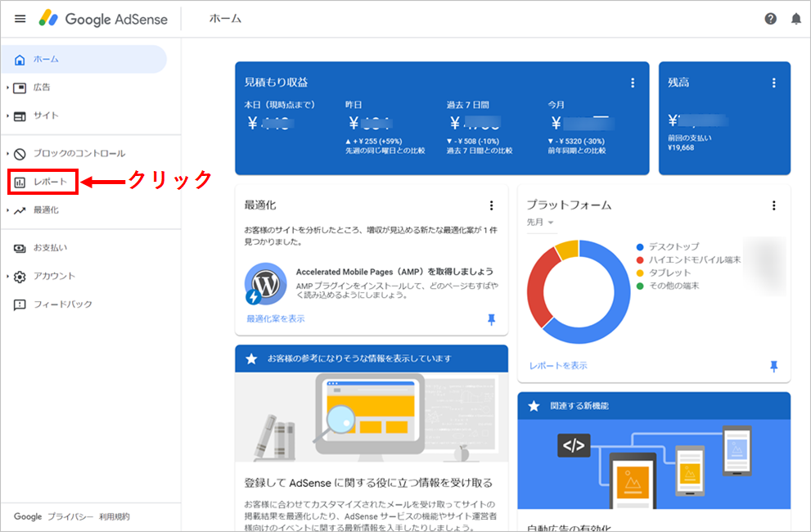Pin the 最適化 card
The image size is (811, 532).
pos(491,319)
